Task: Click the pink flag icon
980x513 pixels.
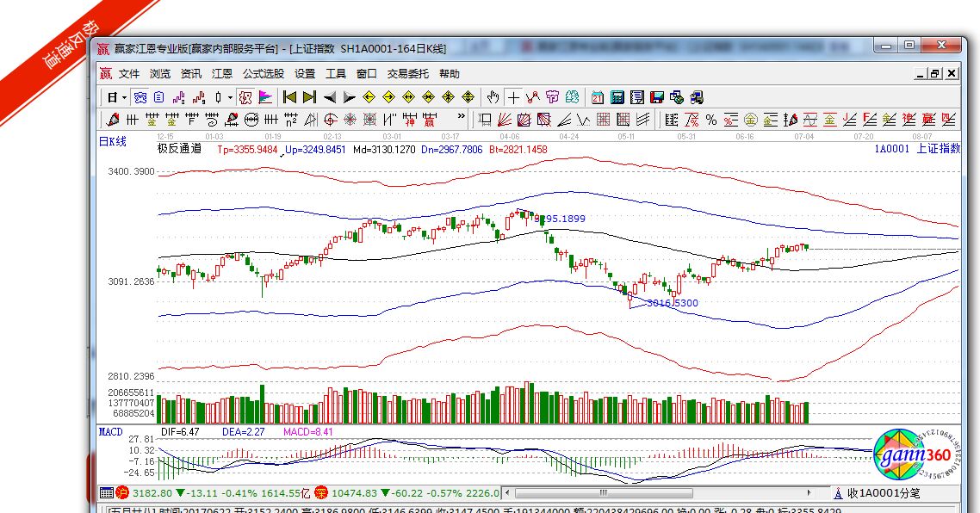Action: (x=265, y=97)
